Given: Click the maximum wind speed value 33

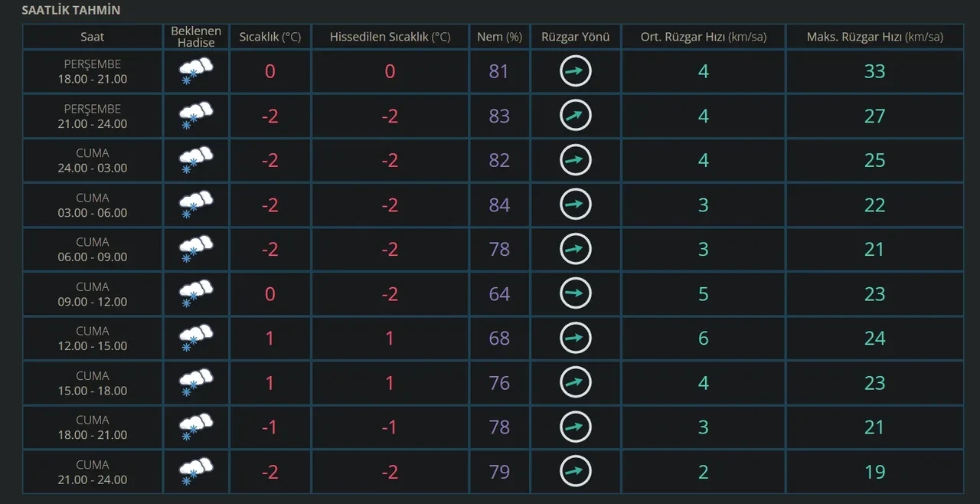Looking at the screenshot, I should point(874,71).
